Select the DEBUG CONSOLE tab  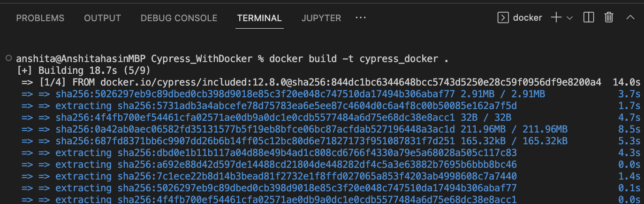tap(179, 18)
